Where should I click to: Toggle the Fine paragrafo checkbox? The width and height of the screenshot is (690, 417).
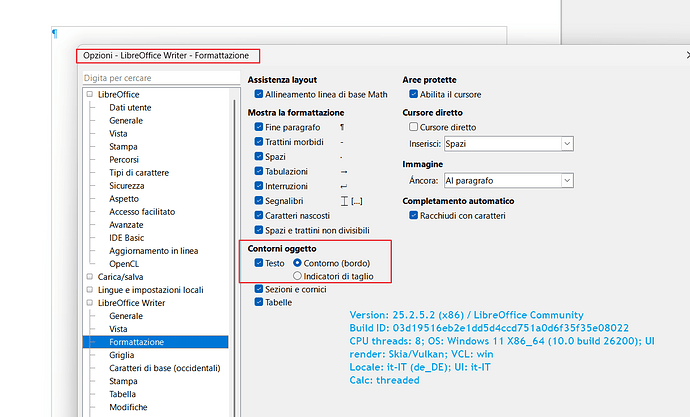tap(260, 128)
